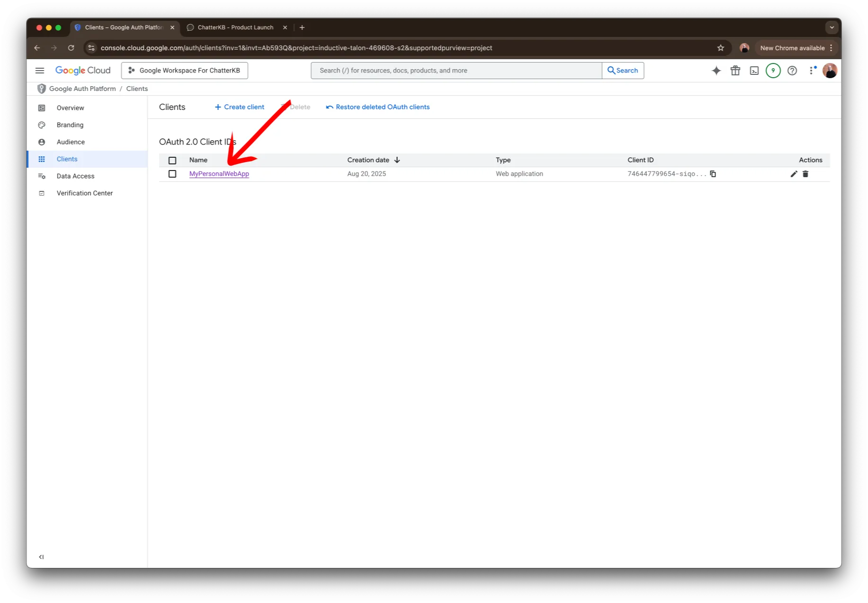Open the site information icon in address bar
This screenshot has height=603, width=868.
[x=91, y=48]
